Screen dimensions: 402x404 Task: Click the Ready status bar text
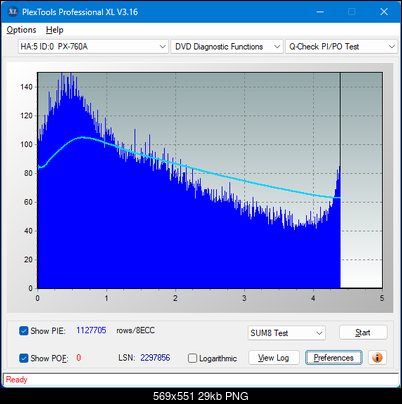point(16,379)
